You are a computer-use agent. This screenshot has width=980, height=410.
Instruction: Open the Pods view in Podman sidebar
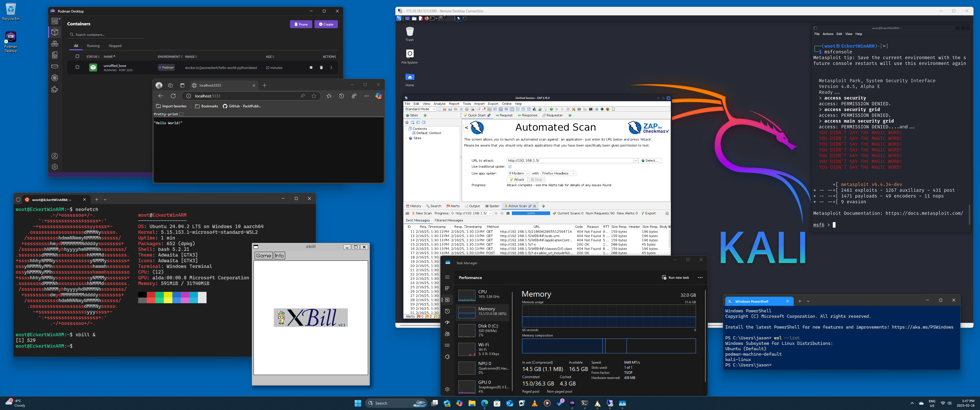coord(55,44)
